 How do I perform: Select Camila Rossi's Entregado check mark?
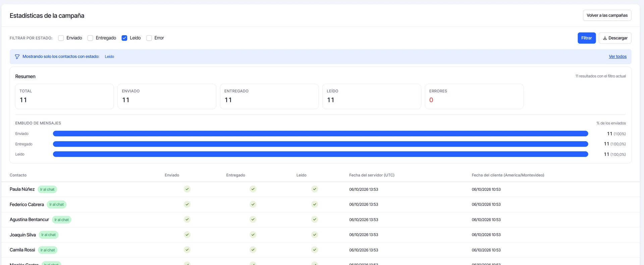click(x=253, y=250)
